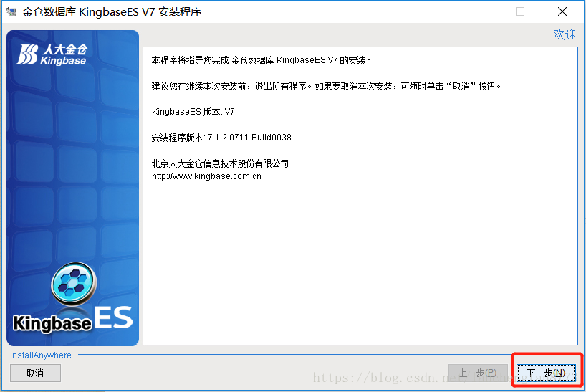Viewport: 586px width, 392px height.
Task: Click the InstallAnywhere label
Action: [x=40, y=355]
